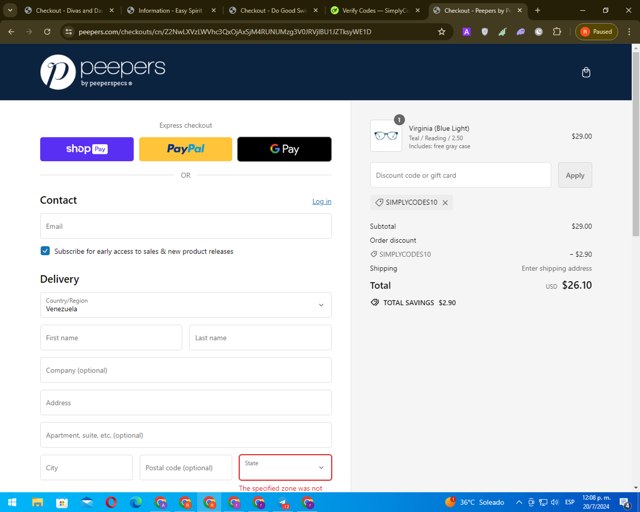
Task: Open a new browser tab
Action: click(537, 11)
